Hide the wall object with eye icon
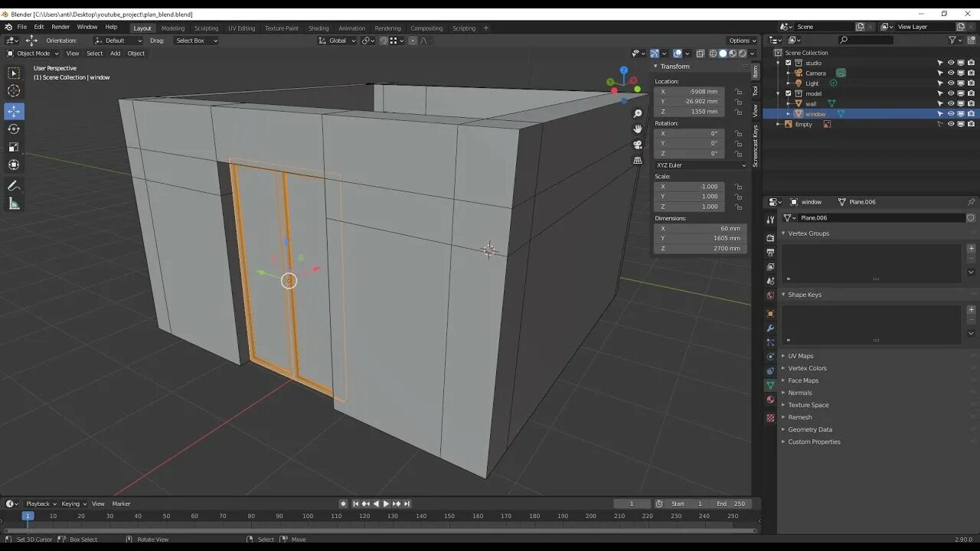This screenshot has height=551, width=980. click(x=951, y=104)
